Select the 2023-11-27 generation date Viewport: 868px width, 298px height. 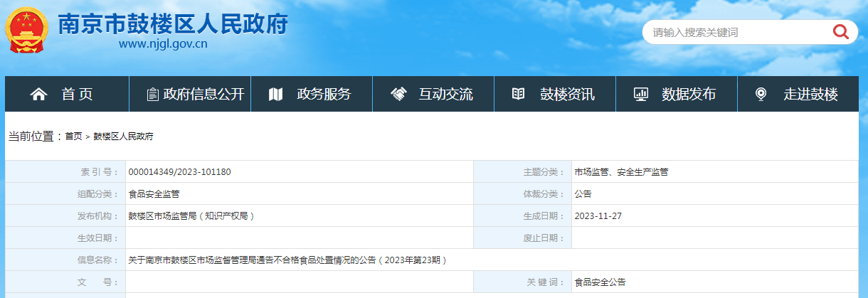(598, 216)
